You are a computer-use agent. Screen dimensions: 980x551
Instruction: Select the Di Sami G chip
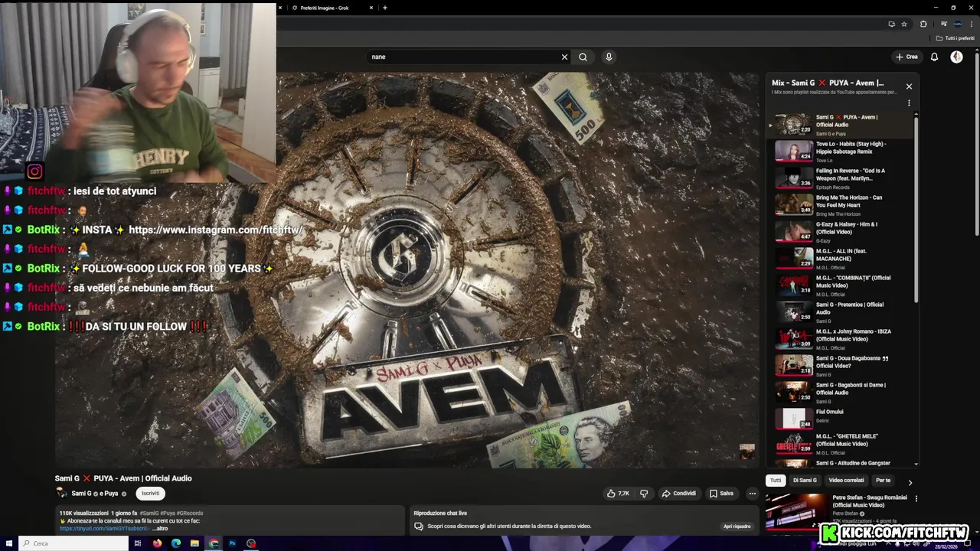point(805,481)
